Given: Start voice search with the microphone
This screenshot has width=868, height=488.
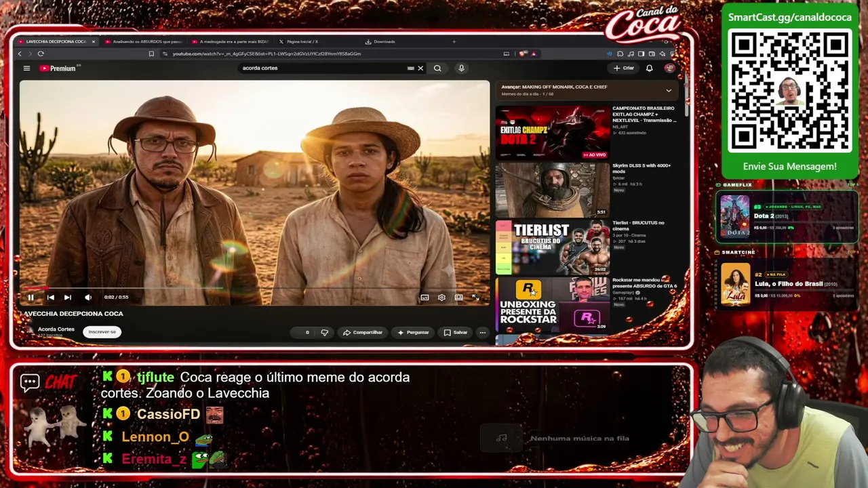Looking at the screenshot, I should (x=461, y=68).
